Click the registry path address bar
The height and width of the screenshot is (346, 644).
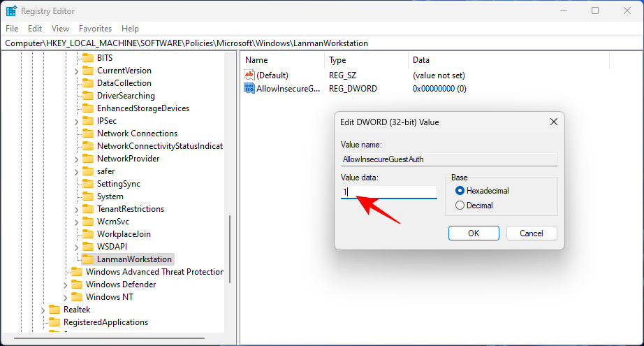tap(322, 43)
